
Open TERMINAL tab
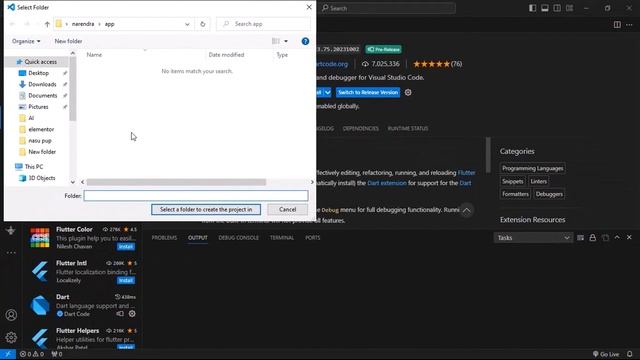(x=282, y=238)
